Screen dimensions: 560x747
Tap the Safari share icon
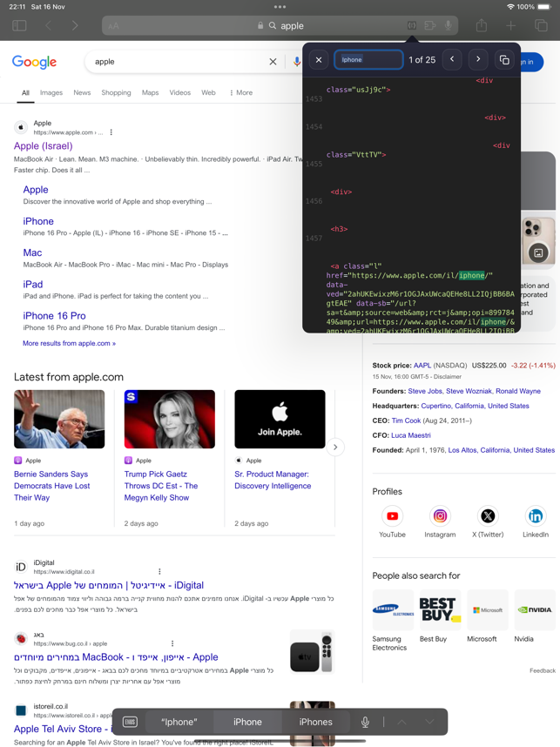coord(482,25)
